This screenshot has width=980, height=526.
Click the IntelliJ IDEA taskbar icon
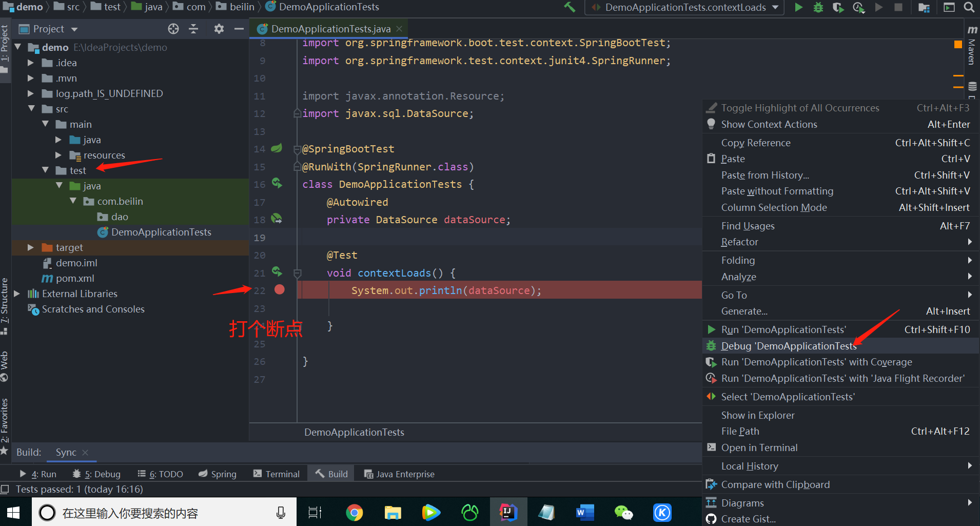pos(508,512)
